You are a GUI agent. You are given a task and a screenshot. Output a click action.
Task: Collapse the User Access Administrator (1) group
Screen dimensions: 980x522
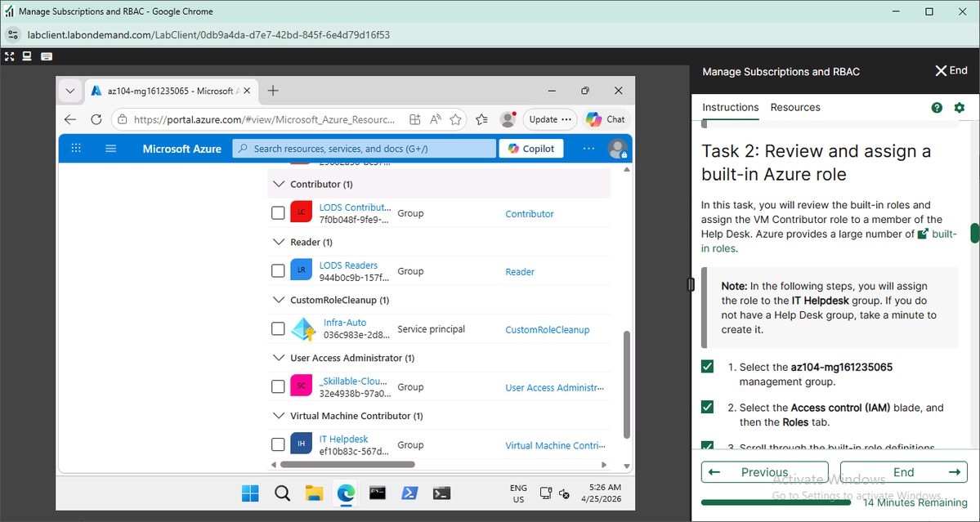coord(279,358)
